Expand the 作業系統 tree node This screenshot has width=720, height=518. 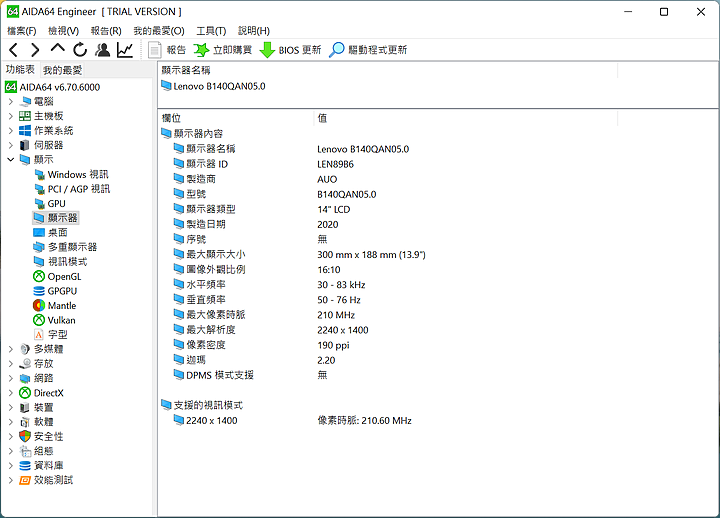pos(11,130)
